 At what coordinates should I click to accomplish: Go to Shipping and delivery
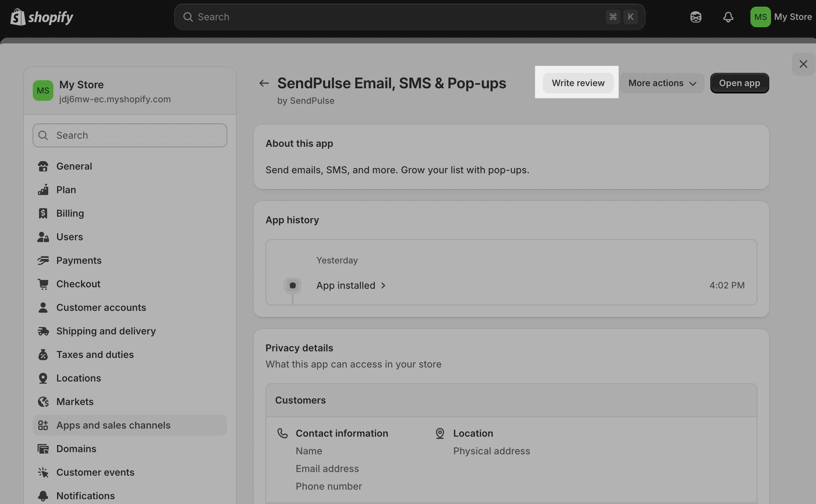[130, 331]
